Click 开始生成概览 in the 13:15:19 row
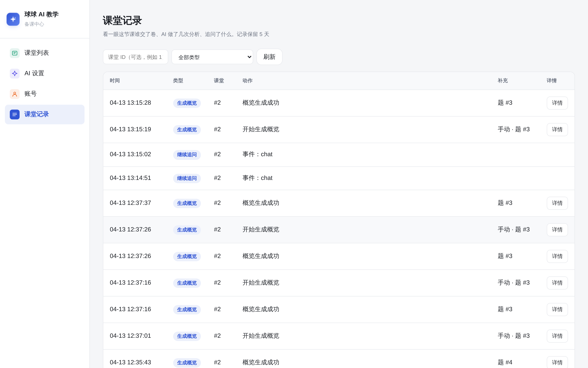The image size is (588, 368). (261, 129)
